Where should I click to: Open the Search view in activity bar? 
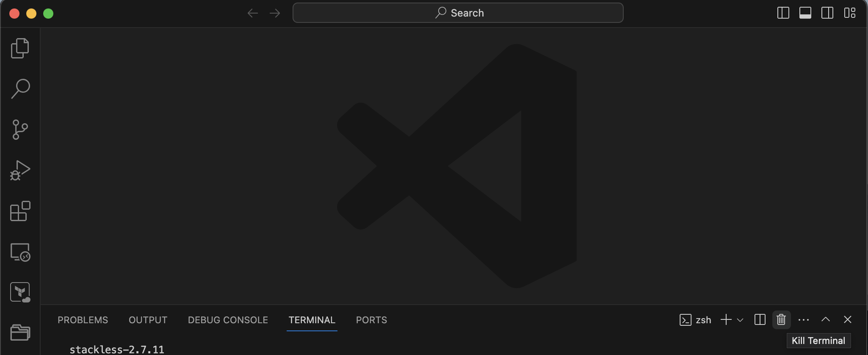[x=20, y=89]
